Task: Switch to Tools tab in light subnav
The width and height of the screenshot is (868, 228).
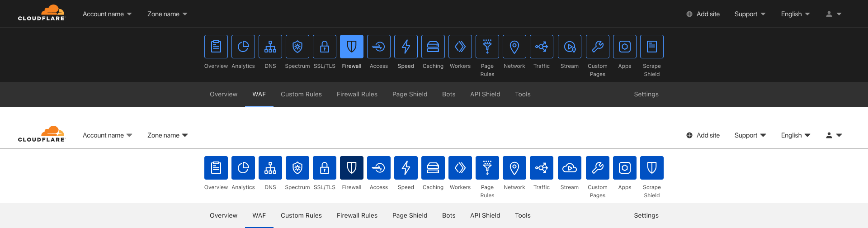Action: (x=523, y=215)
